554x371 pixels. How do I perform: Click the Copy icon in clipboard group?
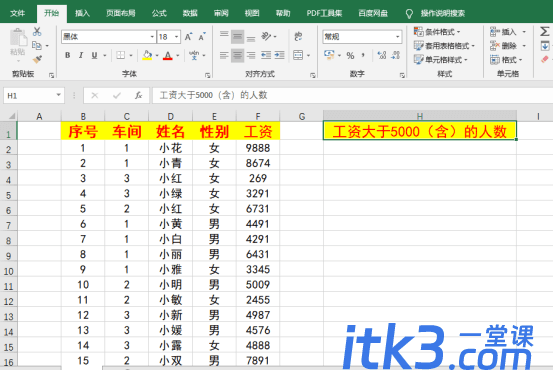tap(37, 46)
